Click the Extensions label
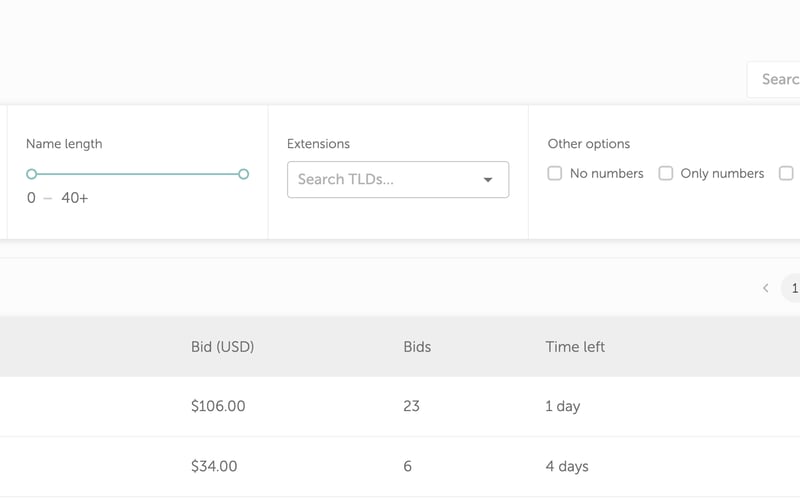The image size is (800, 500). tap(318, 144)
